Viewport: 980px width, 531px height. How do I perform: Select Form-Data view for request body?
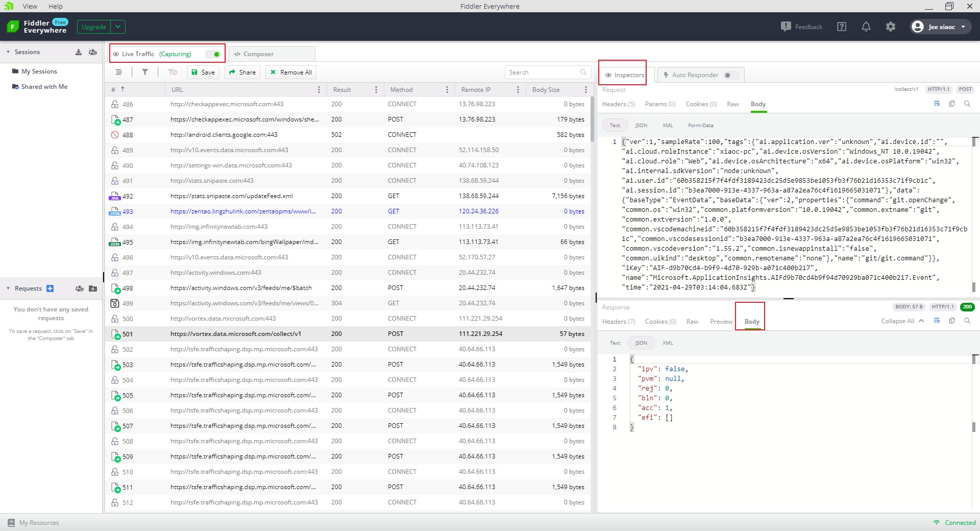click(x=701, y=125)
